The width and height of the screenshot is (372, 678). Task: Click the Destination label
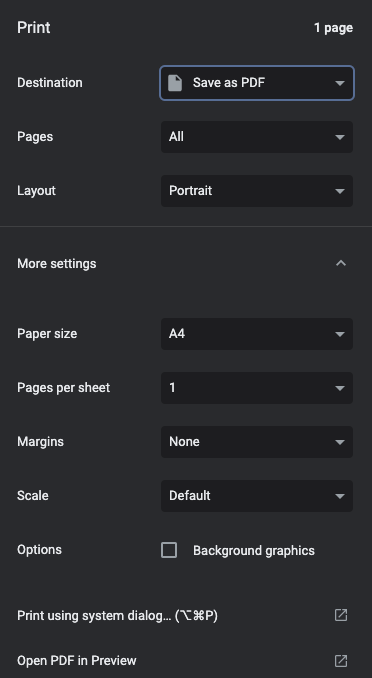pyautogui.click(x=50, y=83)
